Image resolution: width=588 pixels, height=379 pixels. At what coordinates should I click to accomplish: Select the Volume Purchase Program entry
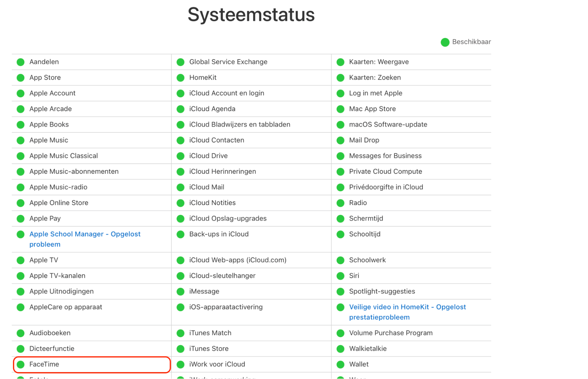pos(391,333)
